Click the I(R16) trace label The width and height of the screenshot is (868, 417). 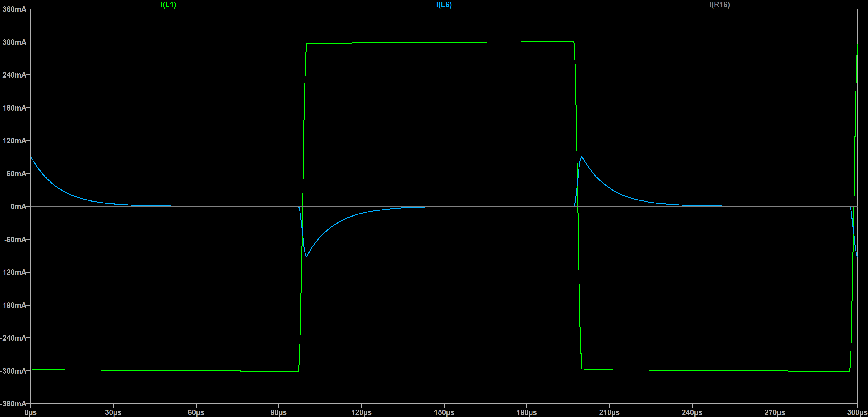point(719,4)
